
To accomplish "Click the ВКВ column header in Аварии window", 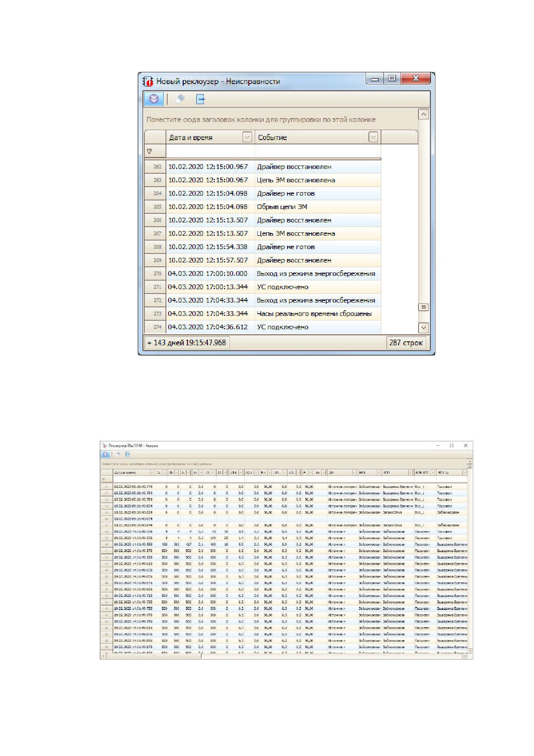I will click(369, 472).
